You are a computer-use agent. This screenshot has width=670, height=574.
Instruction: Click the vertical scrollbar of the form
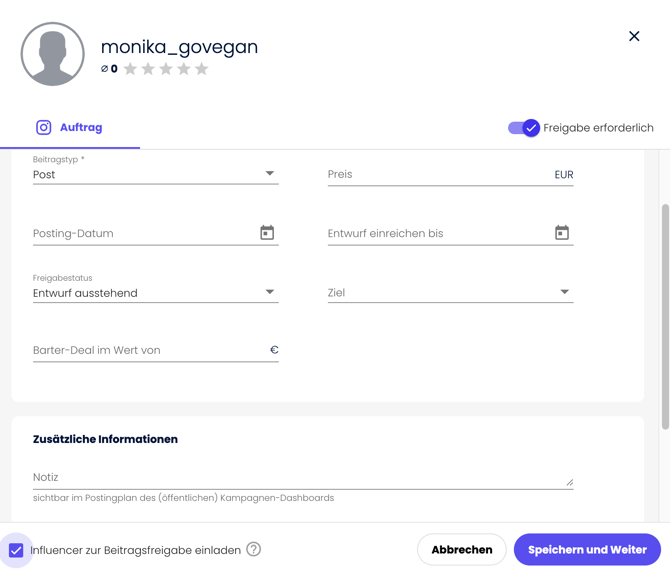tap(665, 316)
